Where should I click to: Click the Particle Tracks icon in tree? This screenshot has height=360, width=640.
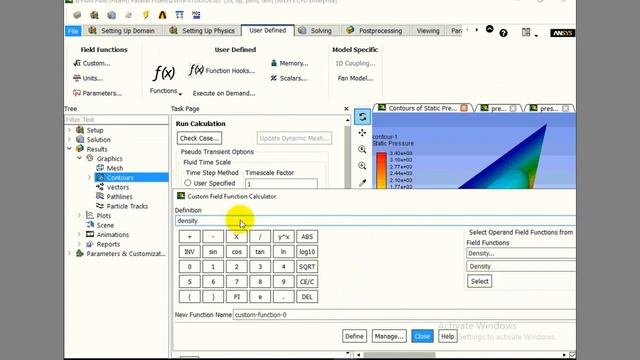(x=100, y=206)
